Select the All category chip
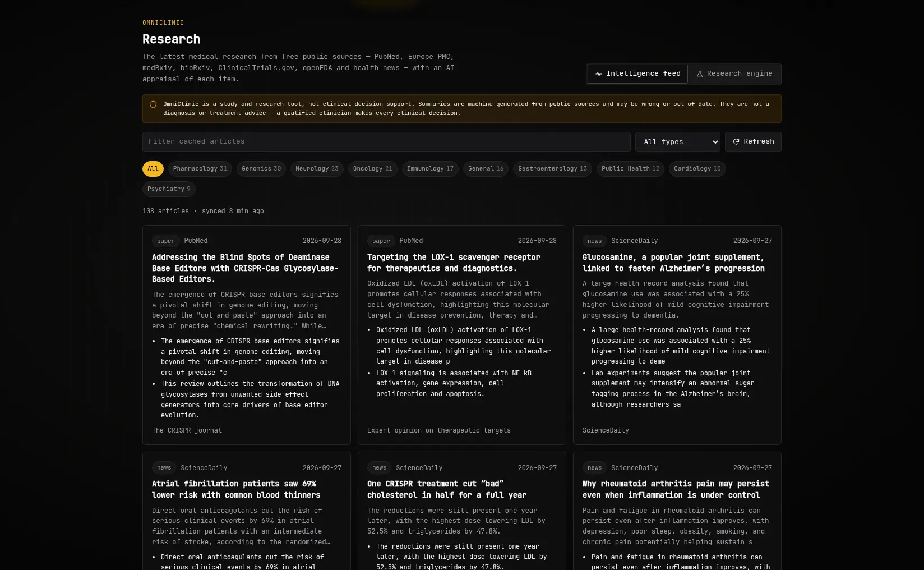 [153, 169]
